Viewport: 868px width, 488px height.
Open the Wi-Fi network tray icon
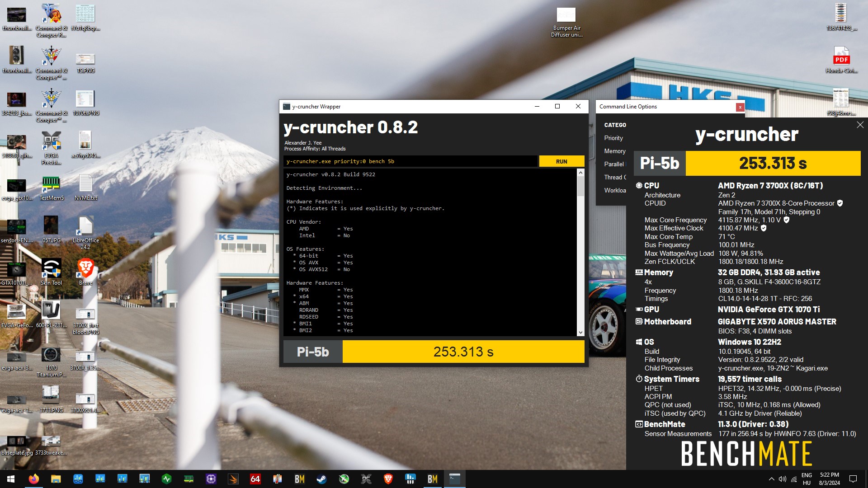(794, 479)
